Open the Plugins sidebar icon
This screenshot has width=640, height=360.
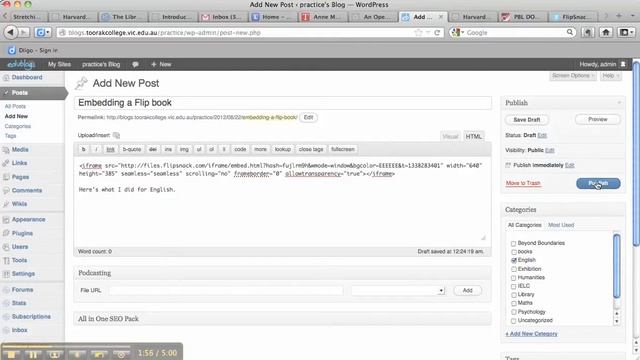(6, 233)
